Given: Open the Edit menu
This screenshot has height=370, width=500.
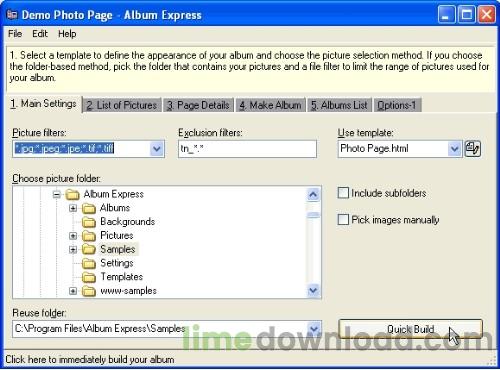Looking at the screenshot, I should point(40,34).
